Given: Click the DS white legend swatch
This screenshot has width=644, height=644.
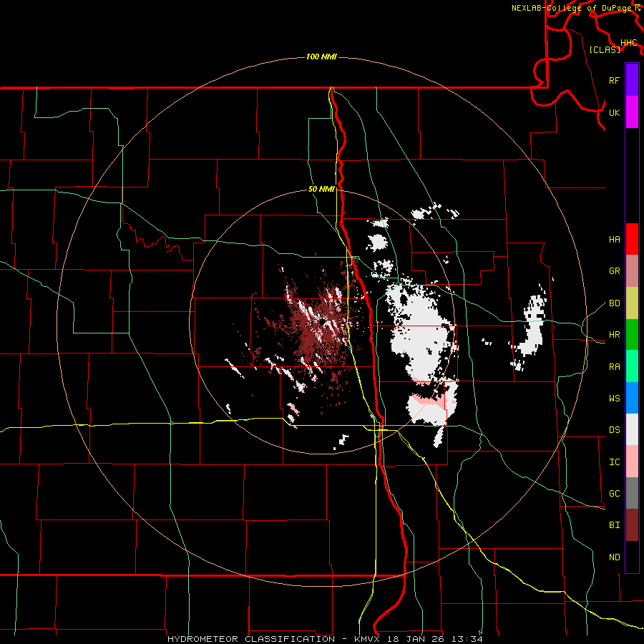Looking at the screenshot, I should pos(632,429).
